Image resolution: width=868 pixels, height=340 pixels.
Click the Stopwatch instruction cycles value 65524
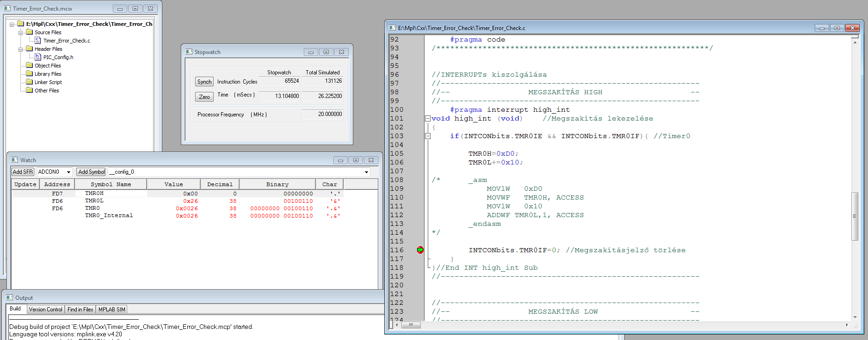tap(279, 81)
